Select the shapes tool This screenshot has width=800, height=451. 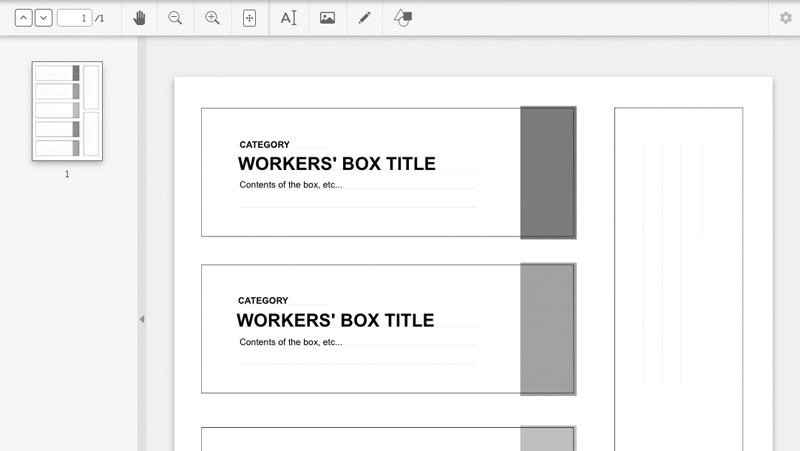click(x=402, y=18)
